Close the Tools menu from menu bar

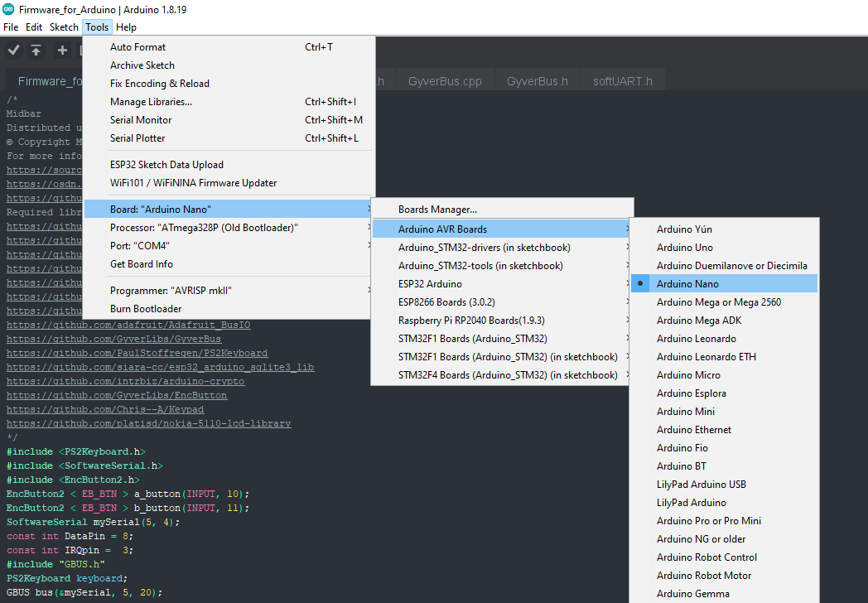[97, 27]
